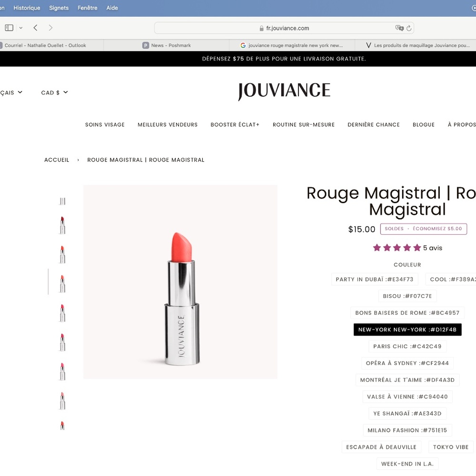Image resolution: width=476 pixels, height=476 pixels.
Task: Open the CAD $ currency dropdown
Action: 54,93
